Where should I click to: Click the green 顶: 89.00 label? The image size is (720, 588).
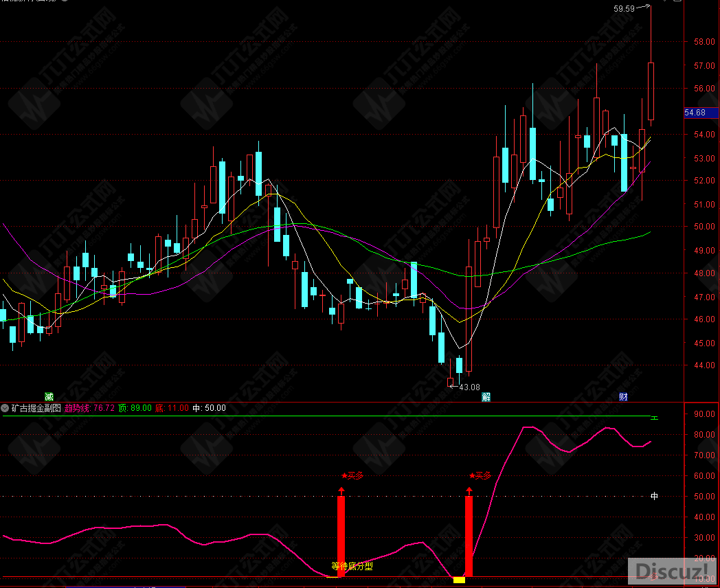tap(135, 408)
